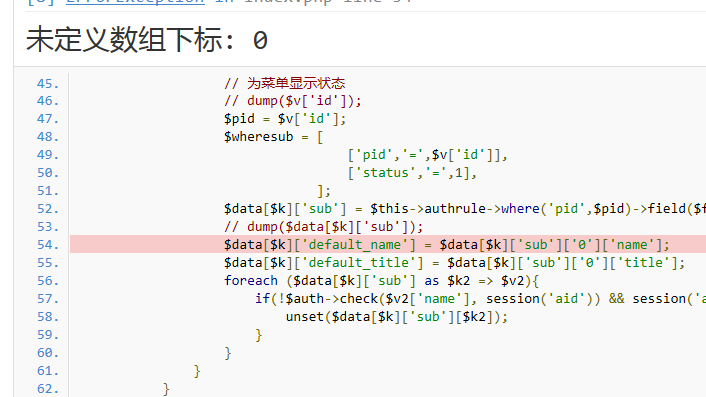Screen dimensions: 706x397
Task: Click the $pid assignment on line 47
Action: tap(285, 119)
